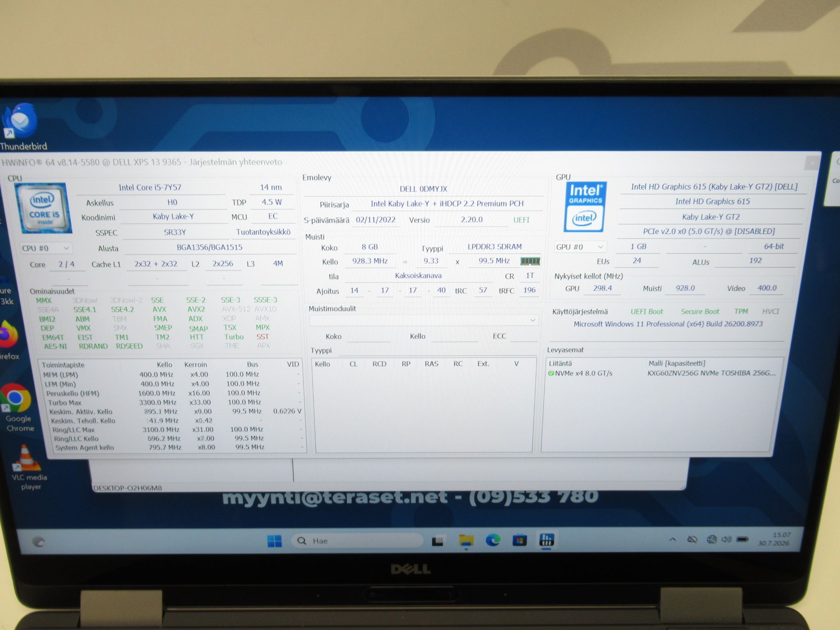Click the CPU name Intel Core i5-7Y57
The width and height of the screenshot is (840, 630).
pos(150,187)
